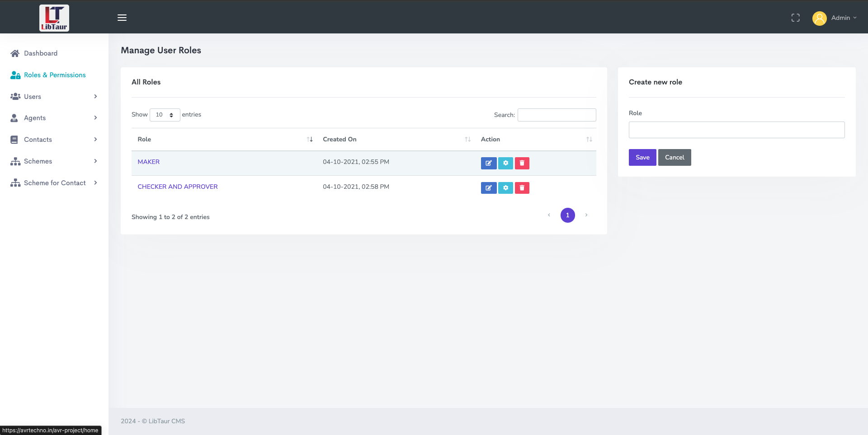Open permissions settings gear for MAKER role

[505, 163]
